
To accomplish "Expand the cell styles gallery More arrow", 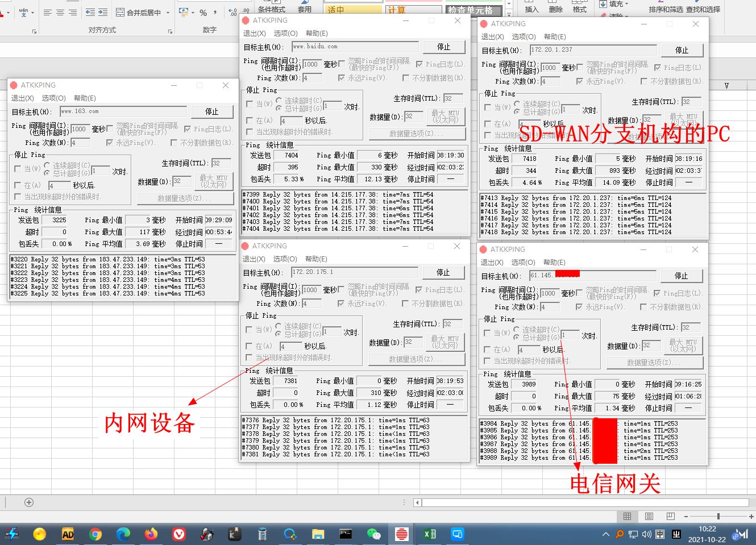I will point(509,14).
